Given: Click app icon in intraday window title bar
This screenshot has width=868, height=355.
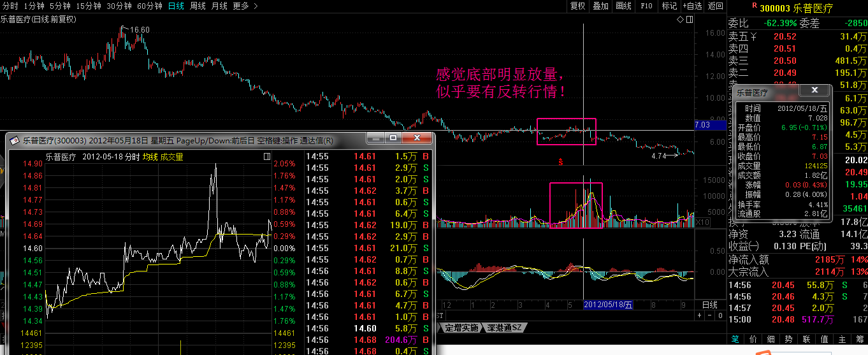Looking at the screenshot, I should tap(15, 140).
